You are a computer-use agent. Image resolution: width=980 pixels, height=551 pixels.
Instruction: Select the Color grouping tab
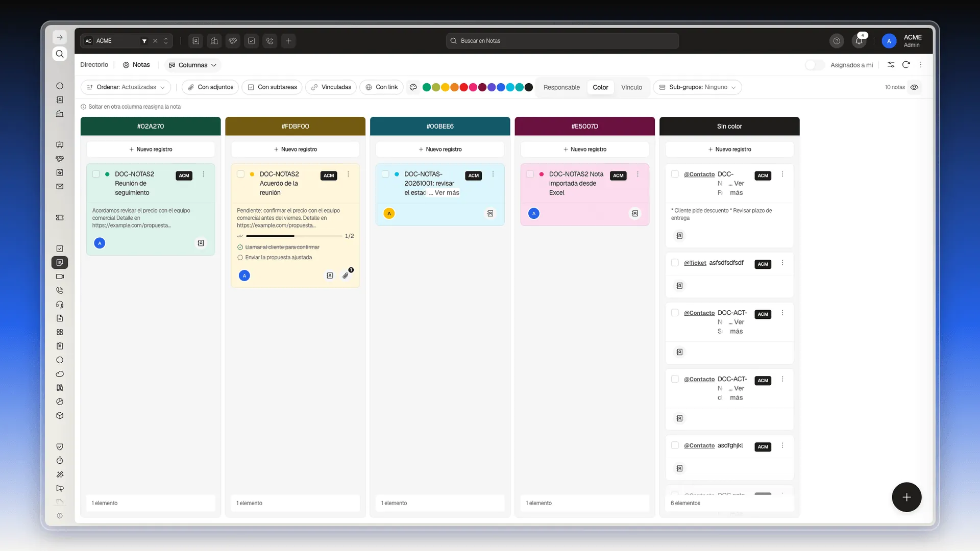600,87
